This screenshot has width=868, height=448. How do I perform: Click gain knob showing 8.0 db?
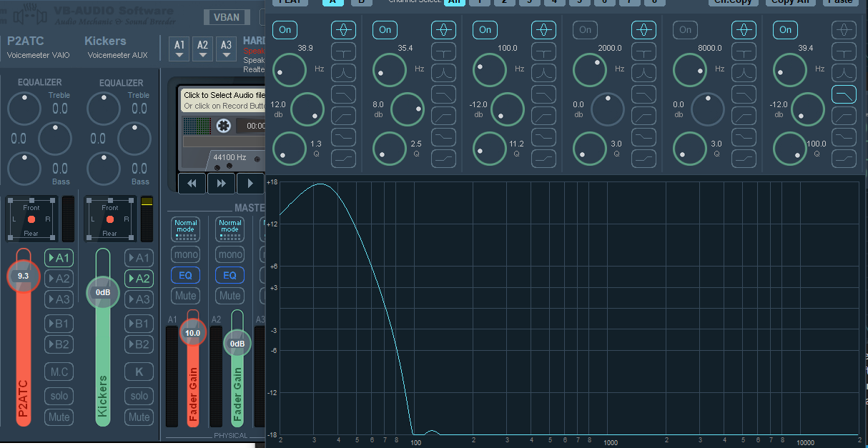tap(408, 109)
